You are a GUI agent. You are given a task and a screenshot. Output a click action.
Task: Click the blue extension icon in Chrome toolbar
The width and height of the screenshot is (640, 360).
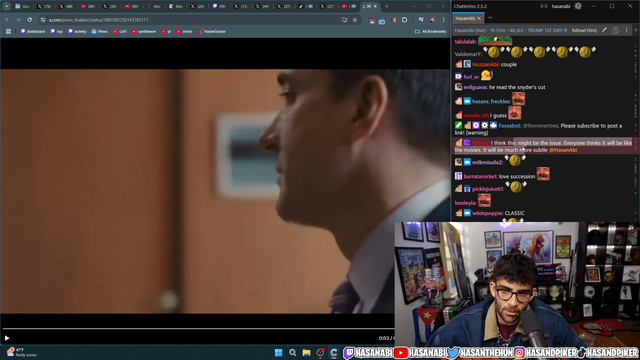[382, 20]
